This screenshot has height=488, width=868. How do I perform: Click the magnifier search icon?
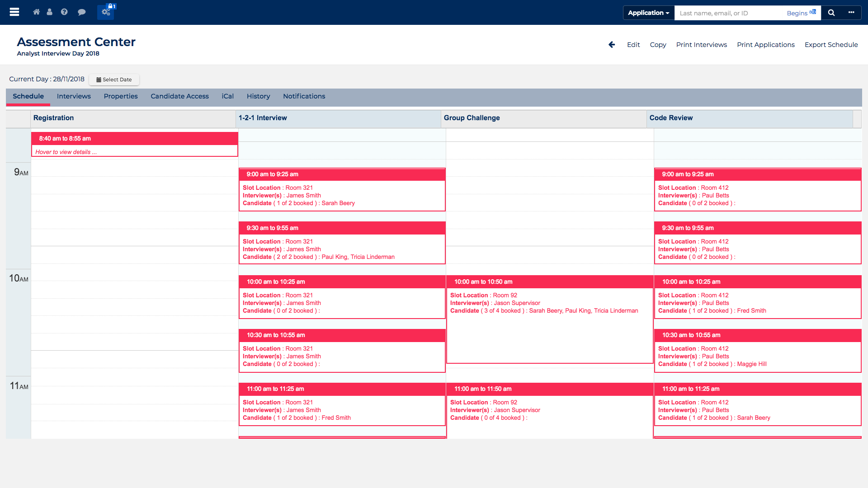tap(831, 13)
